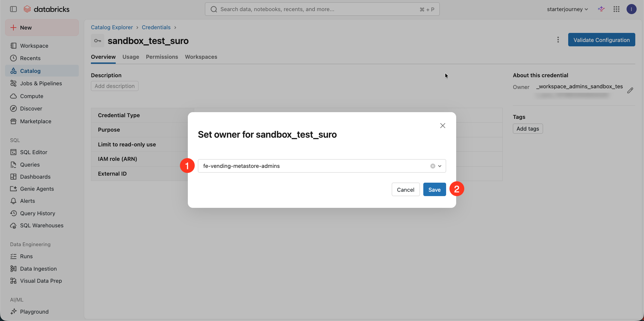Open the Catalog Explorer breadcrumb link
Image resolution: width=644 pixels, height=321 pixels.
(112, 27)
